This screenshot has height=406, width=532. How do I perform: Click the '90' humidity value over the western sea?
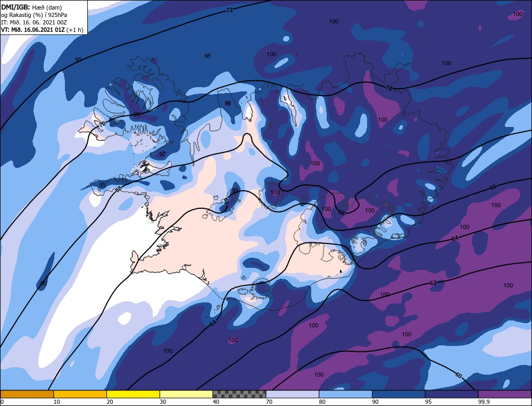pos(44,283)
